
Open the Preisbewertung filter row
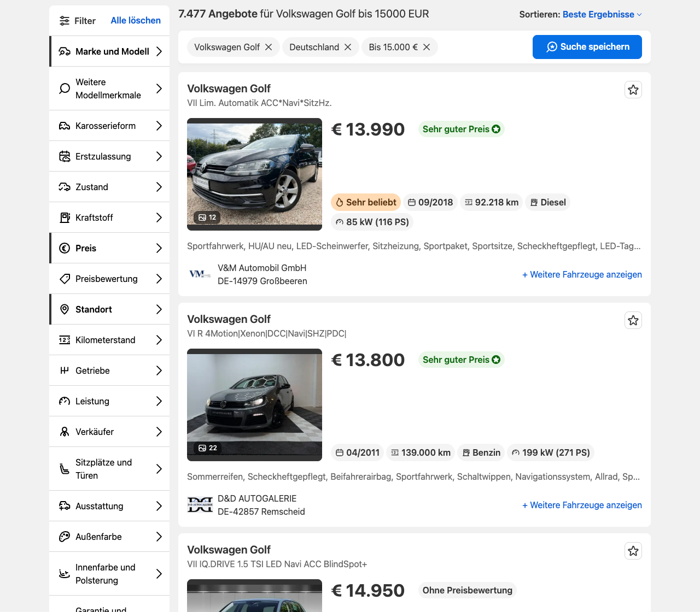109,279
